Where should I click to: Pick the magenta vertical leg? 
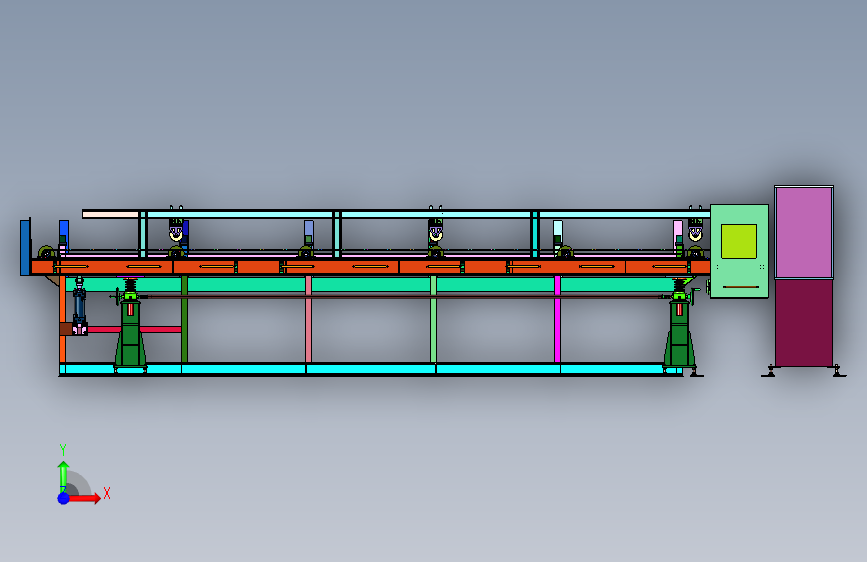(557, 319)
